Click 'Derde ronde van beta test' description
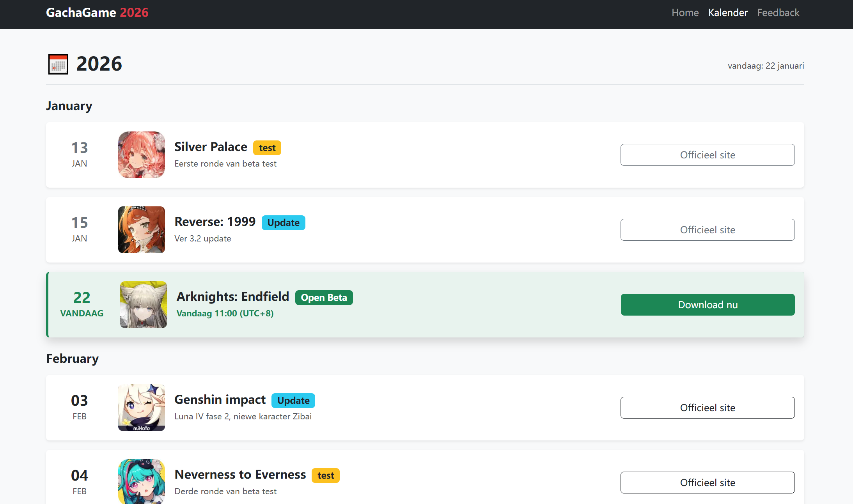Screen dimensions: 853x504 coord(225,492)
